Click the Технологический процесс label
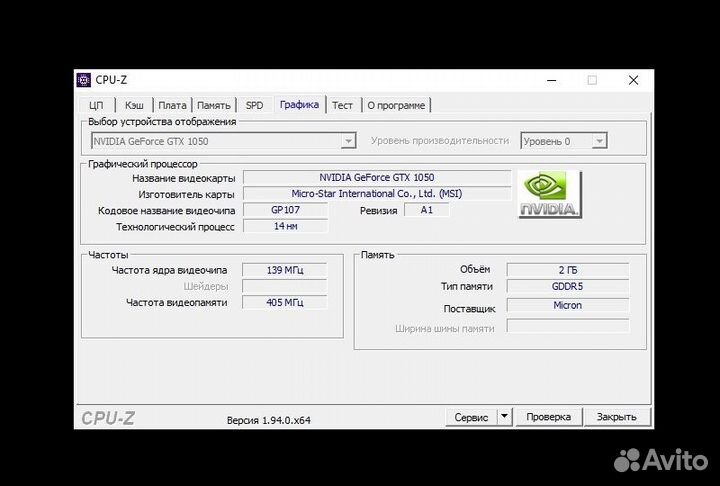Screen dimensions: 720x486 [175, 227]
